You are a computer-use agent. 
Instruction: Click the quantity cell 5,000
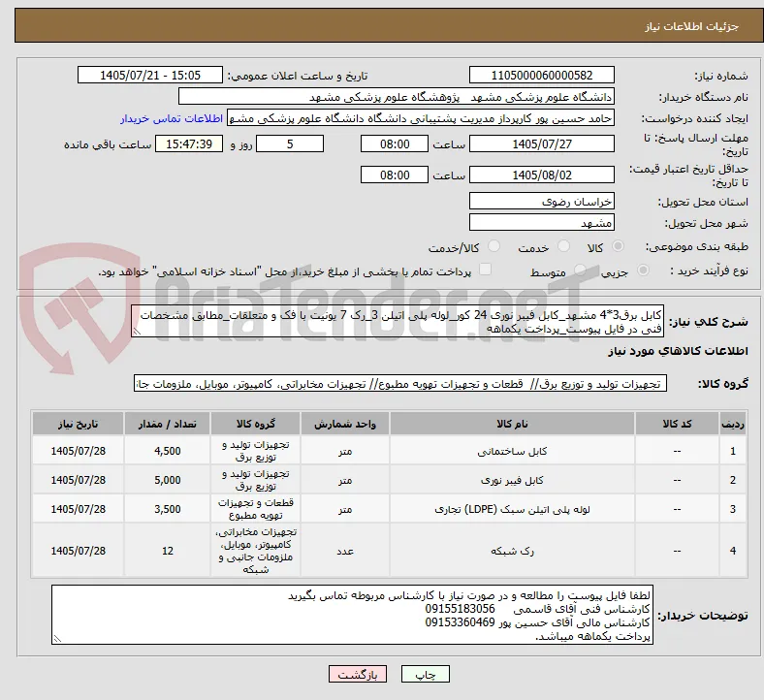coord(168,480)
